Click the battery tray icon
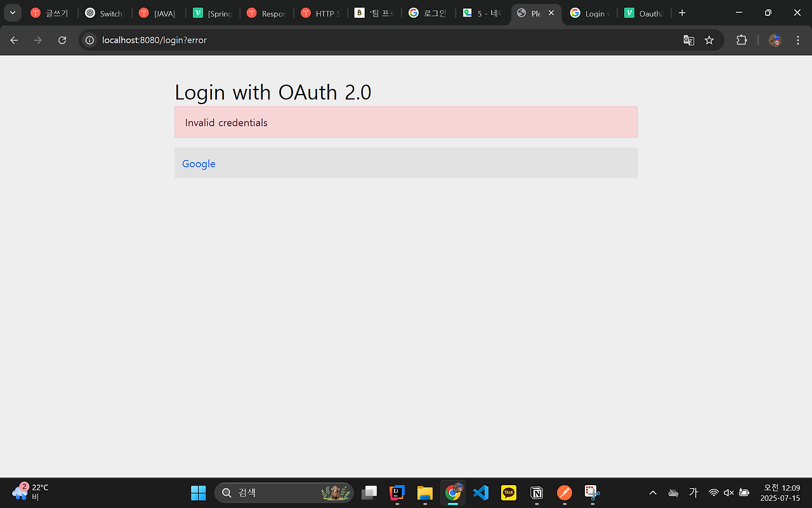The image size is (812, 508). coord(744,493)
